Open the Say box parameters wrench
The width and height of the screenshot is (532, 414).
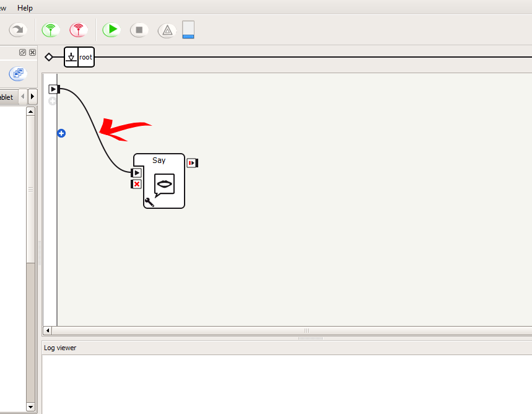tap(149, 201)
